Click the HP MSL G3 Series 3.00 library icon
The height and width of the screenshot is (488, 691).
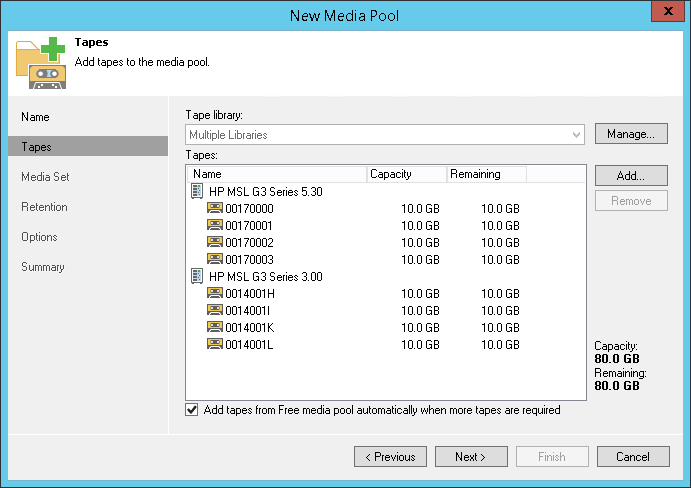pos(197,276)
